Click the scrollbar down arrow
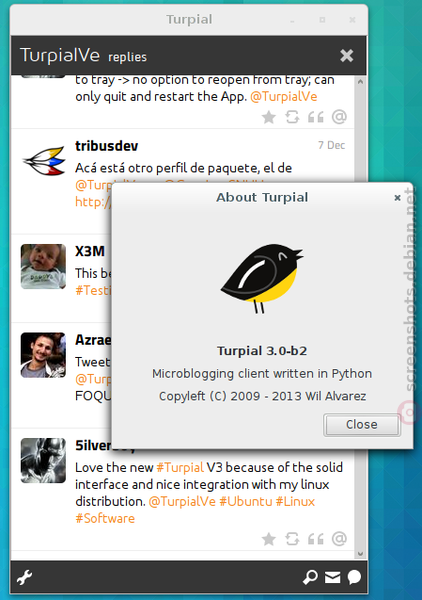 click(360, 554)
